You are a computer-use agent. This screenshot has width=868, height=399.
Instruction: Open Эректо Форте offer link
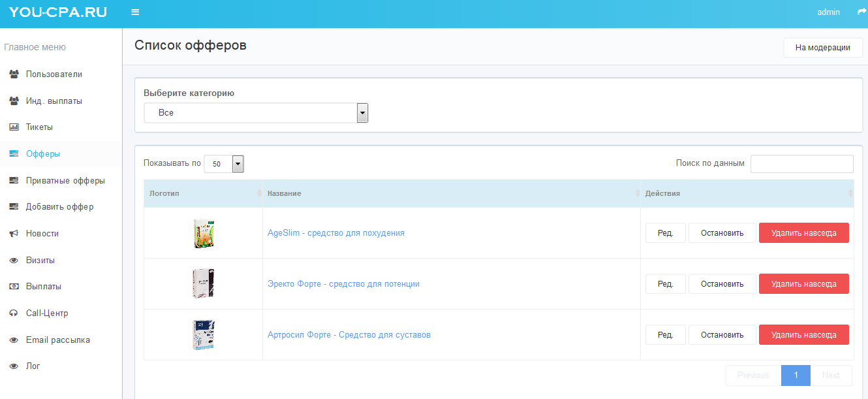click(343, 284)
